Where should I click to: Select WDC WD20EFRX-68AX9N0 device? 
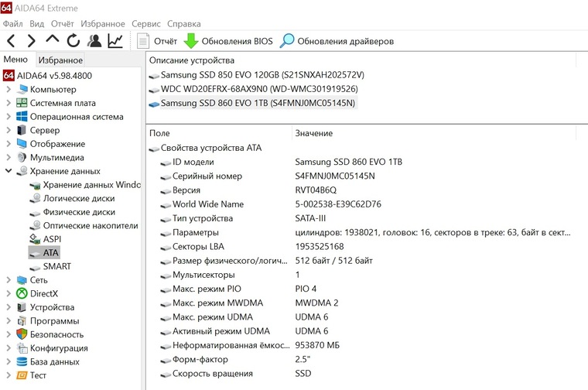tap(254, 89)
